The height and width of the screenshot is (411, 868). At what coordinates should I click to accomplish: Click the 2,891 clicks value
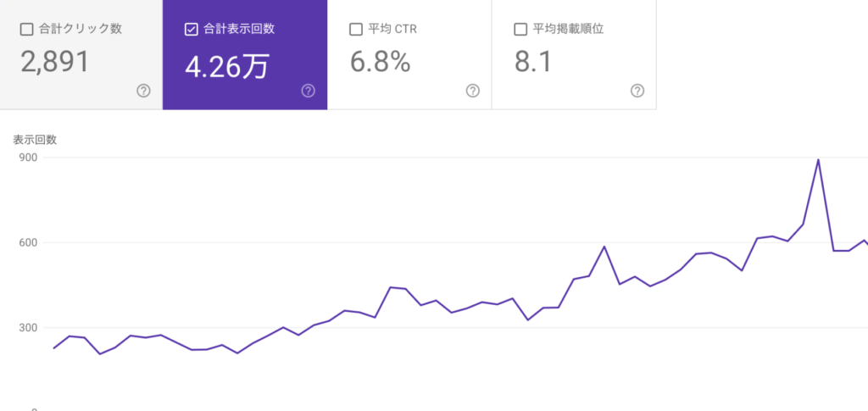click(55, 61)
